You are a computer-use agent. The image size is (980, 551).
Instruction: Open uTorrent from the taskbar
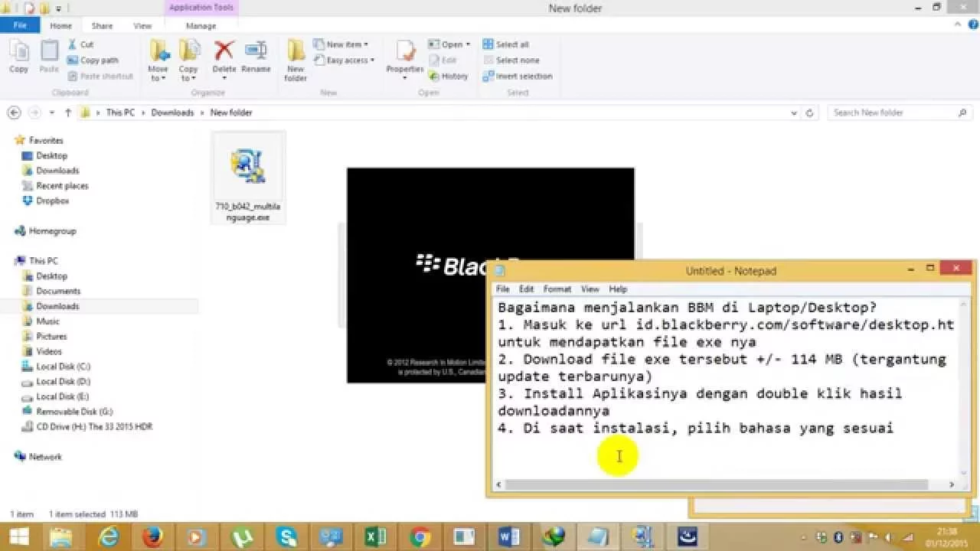point(242,537)
